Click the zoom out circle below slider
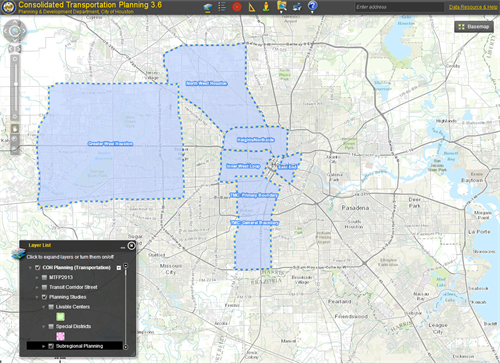 click(x=15, y=117)
